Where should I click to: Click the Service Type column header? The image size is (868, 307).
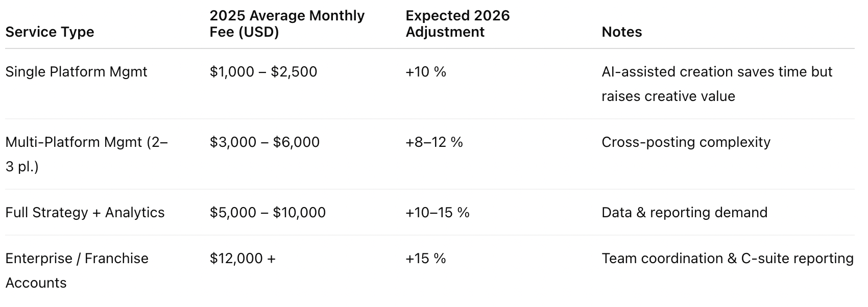[x=50, y=32]
